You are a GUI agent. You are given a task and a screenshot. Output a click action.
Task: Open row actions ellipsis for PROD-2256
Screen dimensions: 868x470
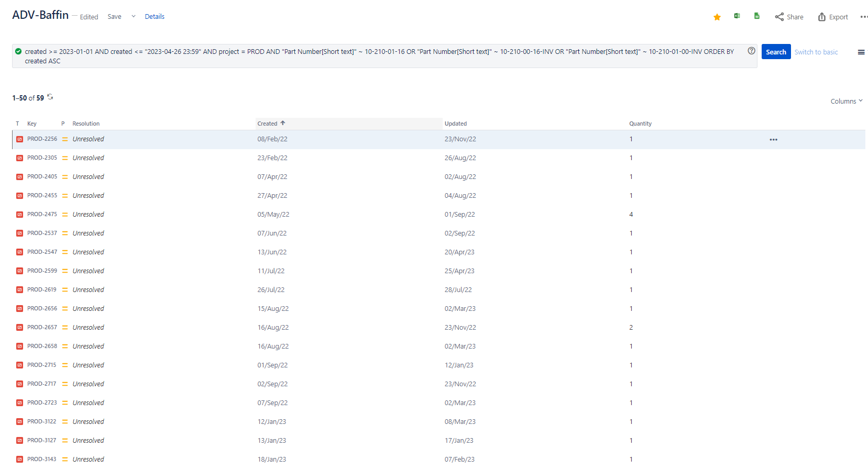coord(773,140)
